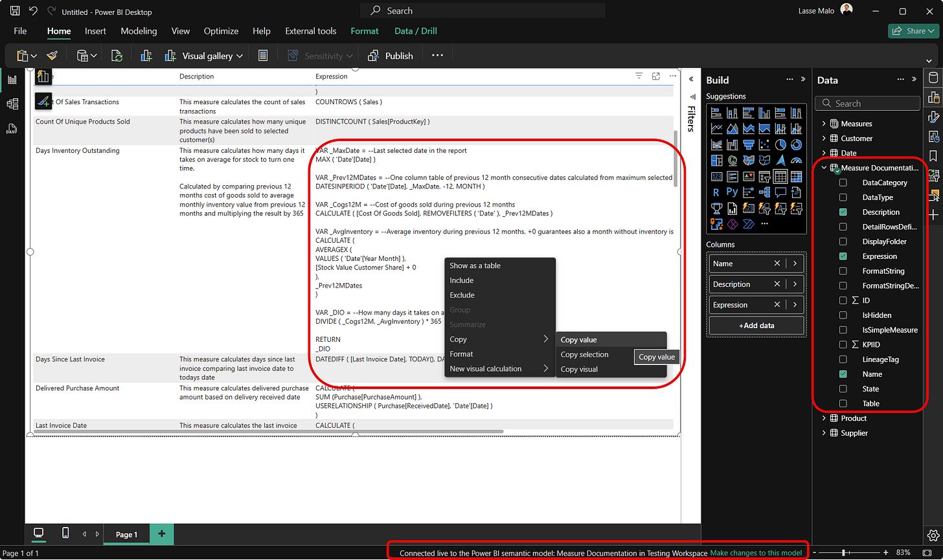Select the Treemap visual type
The width and height of the screenshot is (943, 560).
click(x=716, y=160)
